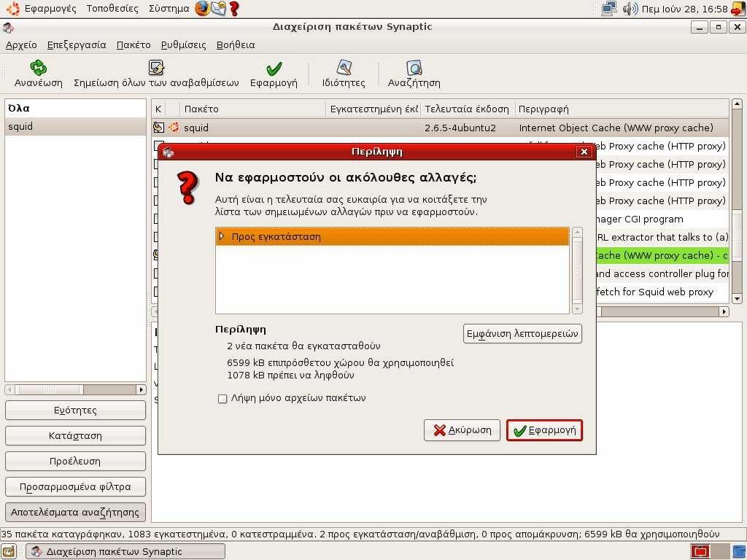Click the red question mark help launcher
Image resolution: width=747 pixels, height=560 pixels.
coord(234,9)
